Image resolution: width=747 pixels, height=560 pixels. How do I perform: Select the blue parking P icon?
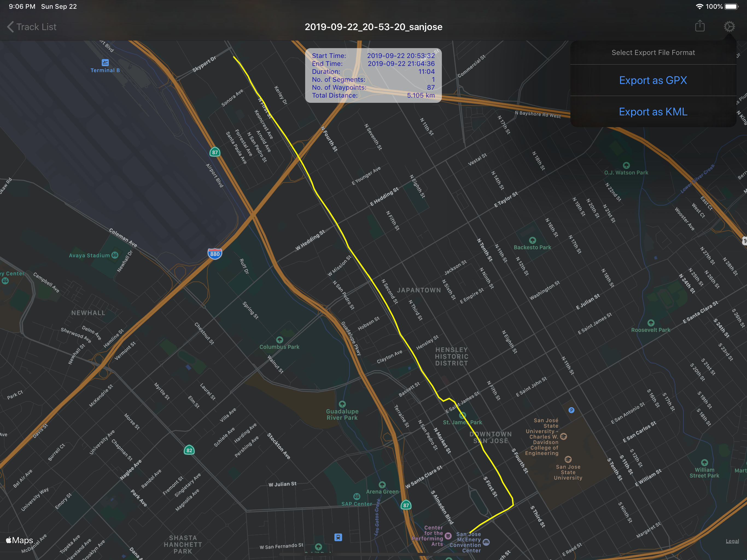[x=571, y=410]
